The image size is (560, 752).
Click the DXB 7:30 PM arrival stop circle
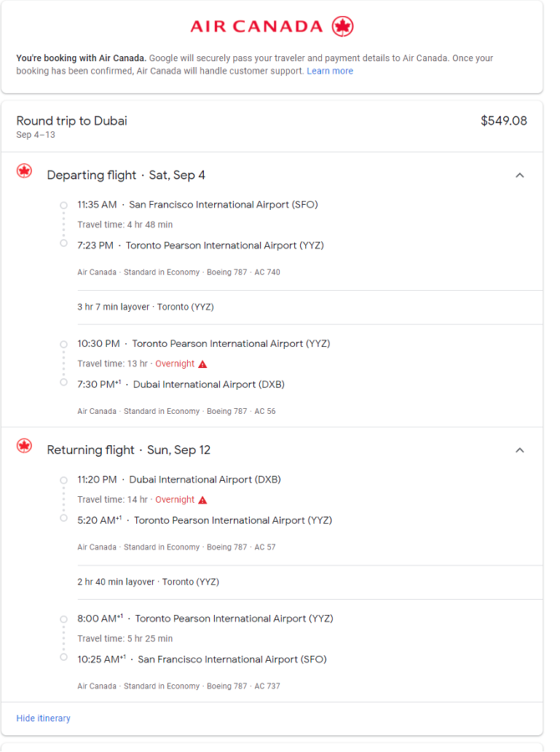[x=64, y=382]
